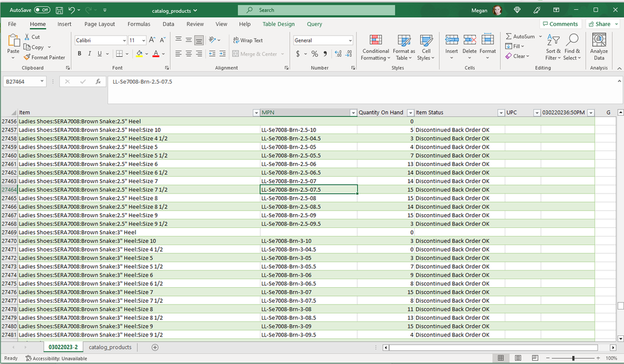Toggle the AutoSave switch
This screenshot has height=364, width=624.
click(42, 10)
